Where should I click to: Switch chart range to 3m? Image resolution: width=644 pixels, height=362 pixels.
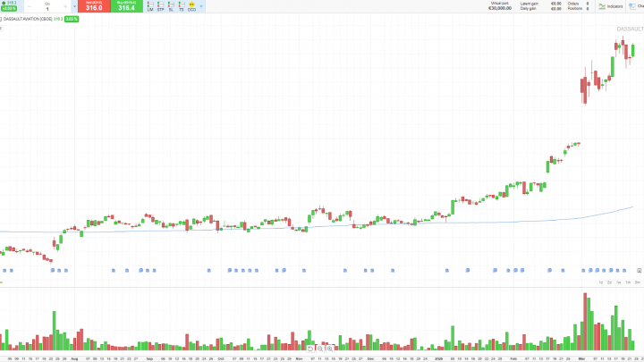click(x=638, y=282)
